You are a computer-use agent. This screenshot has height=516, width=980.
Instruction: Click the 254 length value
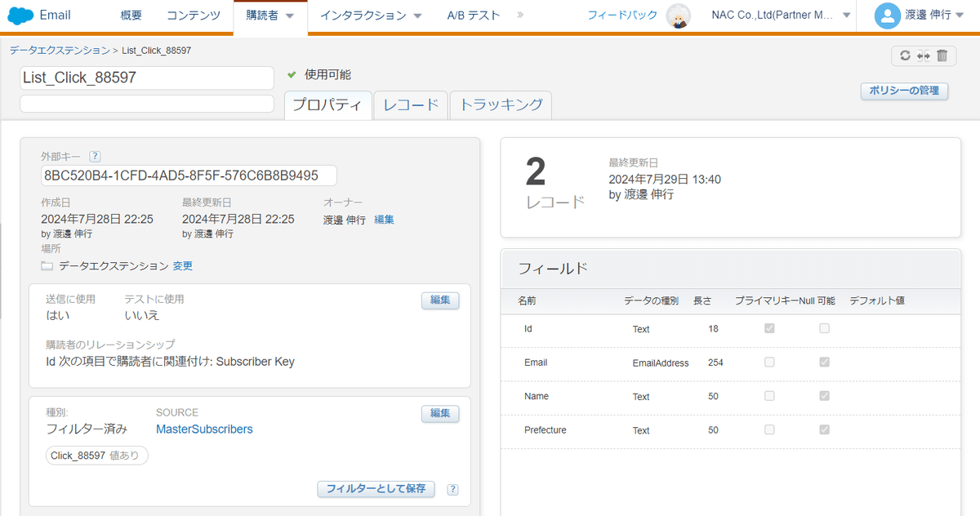[x=715, y=363]
